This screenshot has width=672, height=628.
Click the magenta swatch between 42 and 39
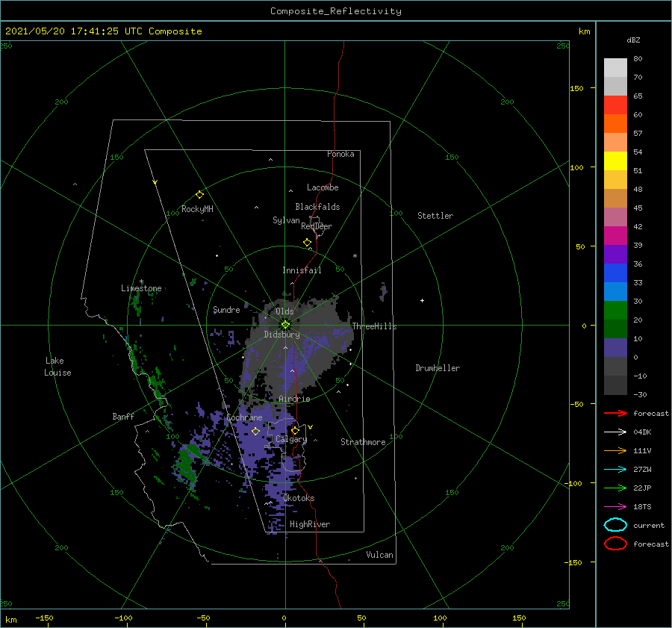[615, 236]
